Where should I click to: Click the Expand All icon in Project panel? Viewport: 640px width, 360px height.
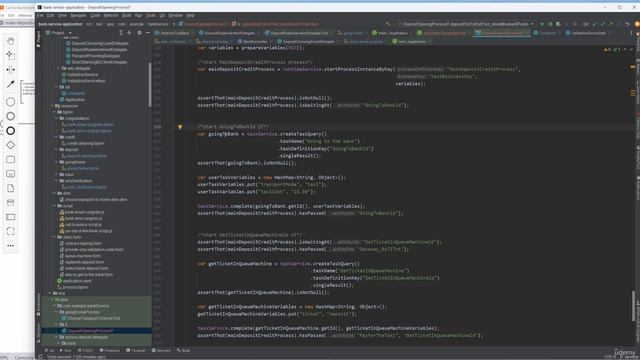(x=121, y=33)
